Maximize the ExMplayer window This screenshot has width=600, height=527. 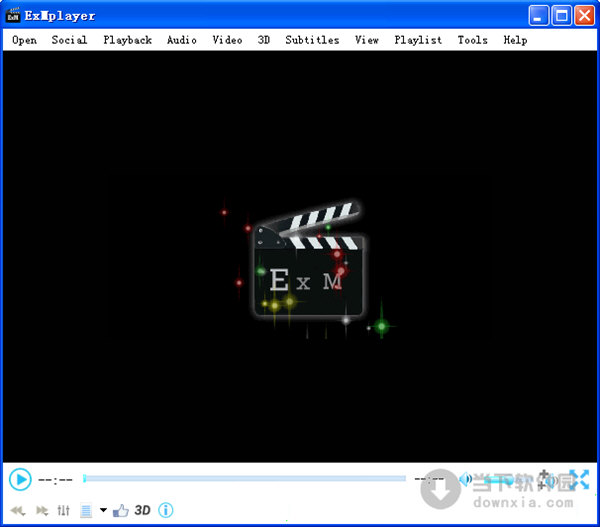[x=561, y=16]
